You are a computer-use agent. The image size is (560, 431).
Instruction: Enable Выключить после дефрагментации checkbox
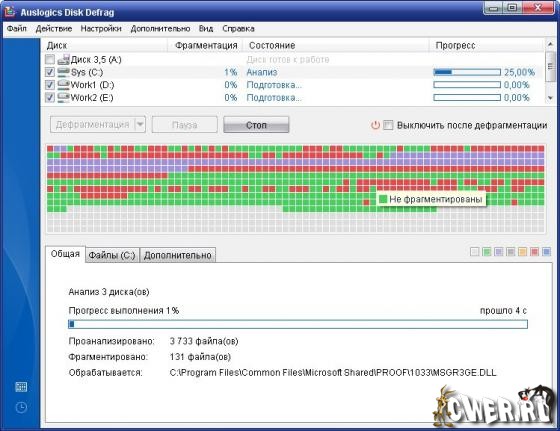[x=388, y=125]
